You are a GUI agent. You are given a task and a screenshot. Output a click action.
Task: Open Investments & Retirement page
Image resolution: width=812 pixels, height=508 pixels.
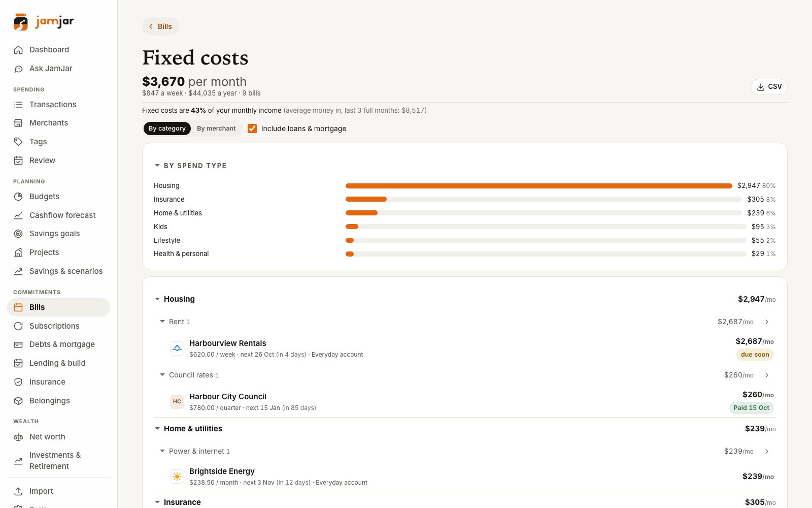(x=58, y=461)
